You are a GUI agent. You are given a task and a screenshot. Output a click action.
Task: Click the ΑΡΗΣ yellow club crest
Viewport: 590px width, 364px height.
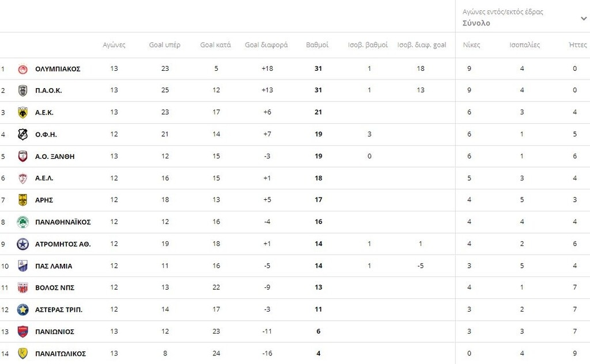point(22,200)
